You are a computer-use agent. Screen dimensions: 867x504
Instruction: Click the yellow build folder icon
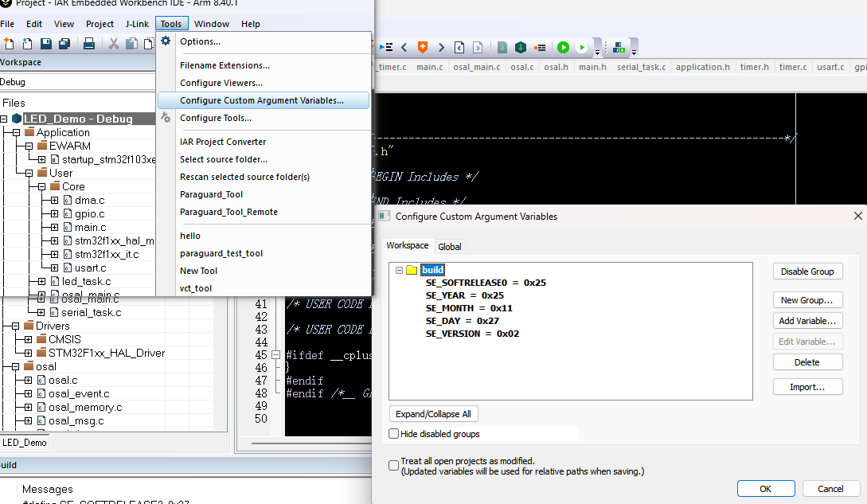pyautogui.click(x=412, y=270)
